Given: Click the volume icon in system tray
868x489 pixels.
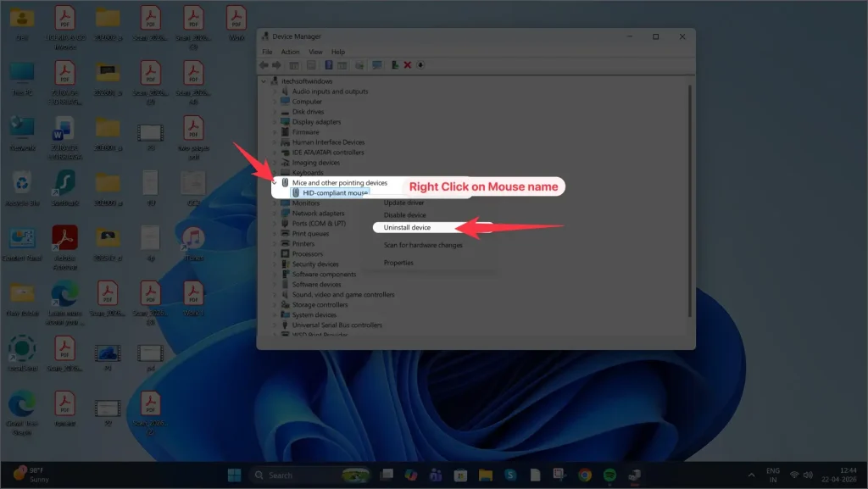Looking at the screenshot, I should click(808, 475).
